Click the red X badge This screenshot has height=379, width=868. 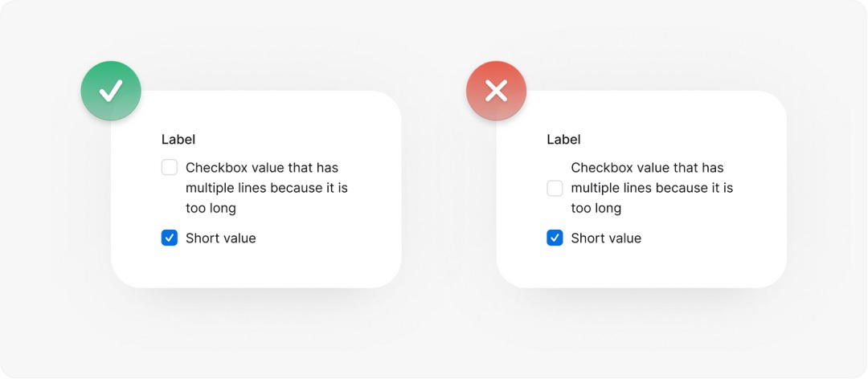(x=497, y=91)
